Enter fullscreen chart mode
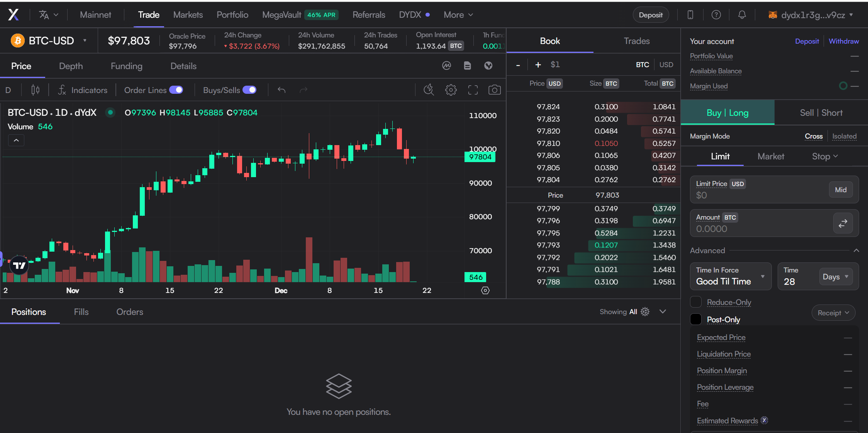This screenshot has height=433, width=868. coord(473,90)
